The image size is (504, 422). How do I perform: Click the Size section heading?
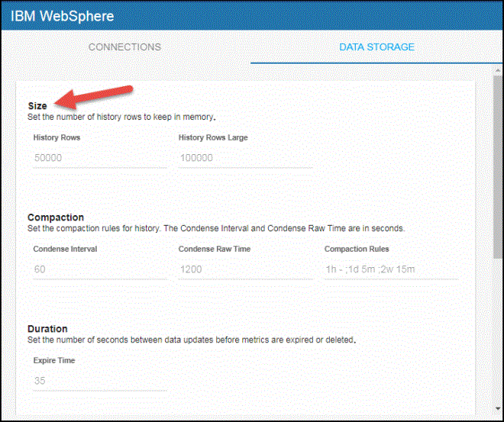point(37,106)
